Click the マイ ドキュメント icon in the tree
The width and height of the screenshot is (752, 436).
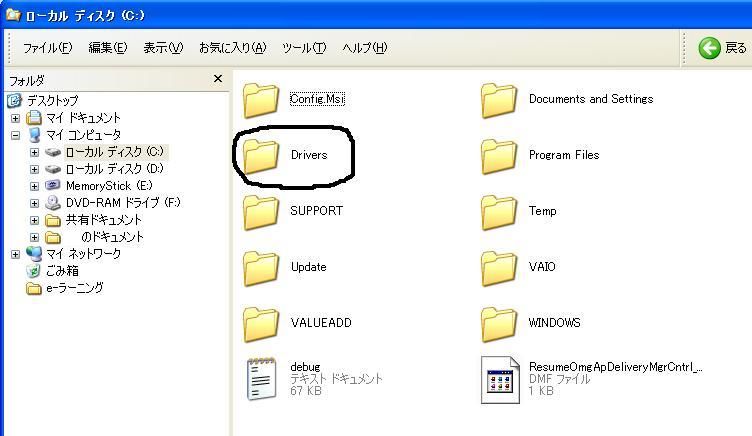coord(34,118)
